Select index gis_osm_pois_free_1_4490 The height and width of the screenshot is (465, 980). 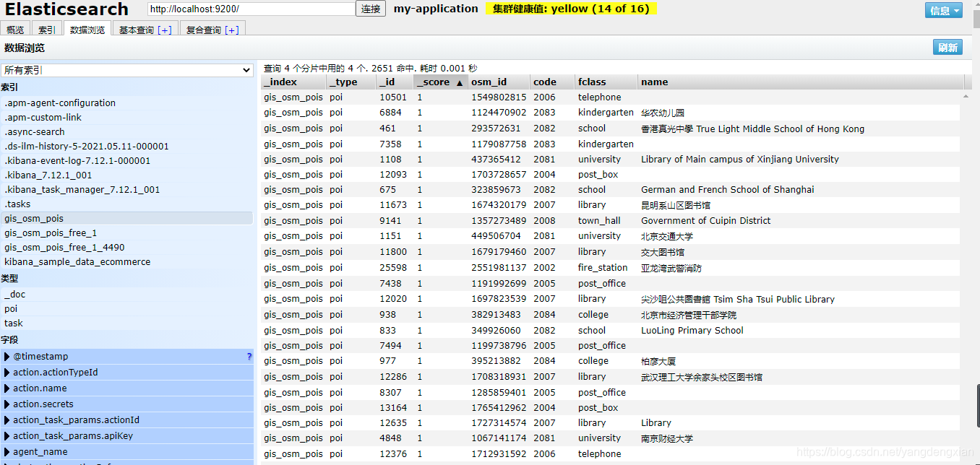click(x=126, y=248)
